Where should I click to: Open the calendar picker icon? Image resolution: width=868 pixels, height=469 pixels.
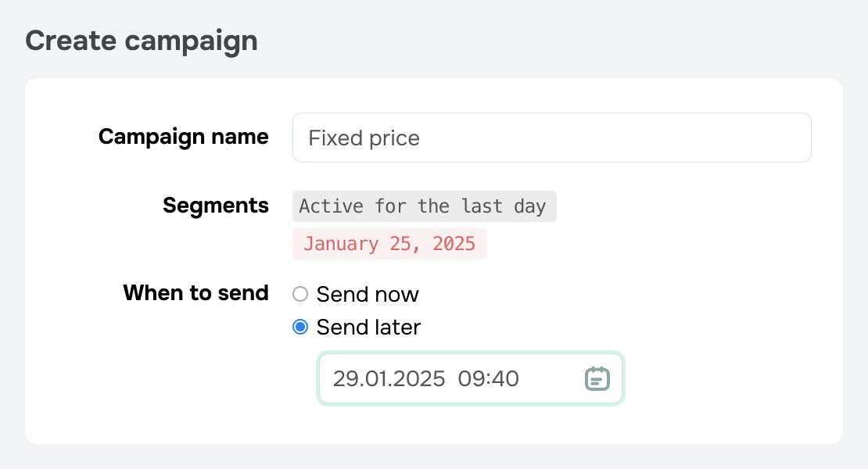pyautogui.click(x=597, y=378)
